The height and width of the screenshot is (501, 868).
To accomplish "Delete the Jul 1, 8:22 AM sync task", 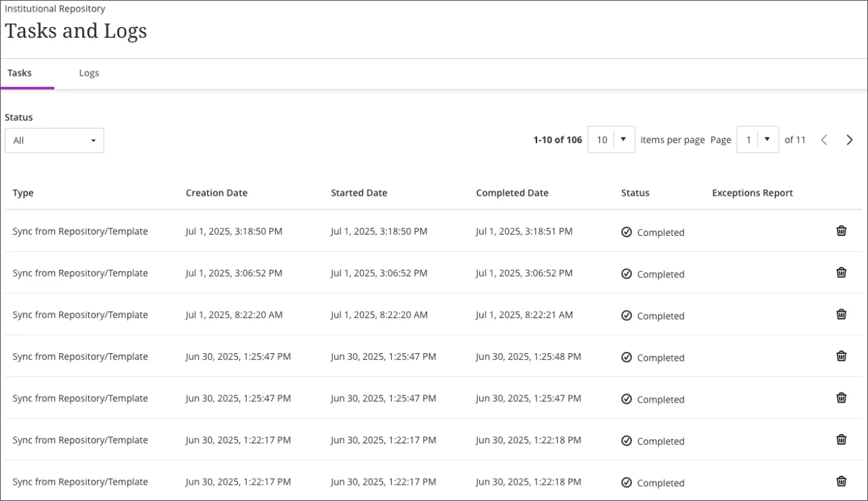I will click(x=841, y=314).
